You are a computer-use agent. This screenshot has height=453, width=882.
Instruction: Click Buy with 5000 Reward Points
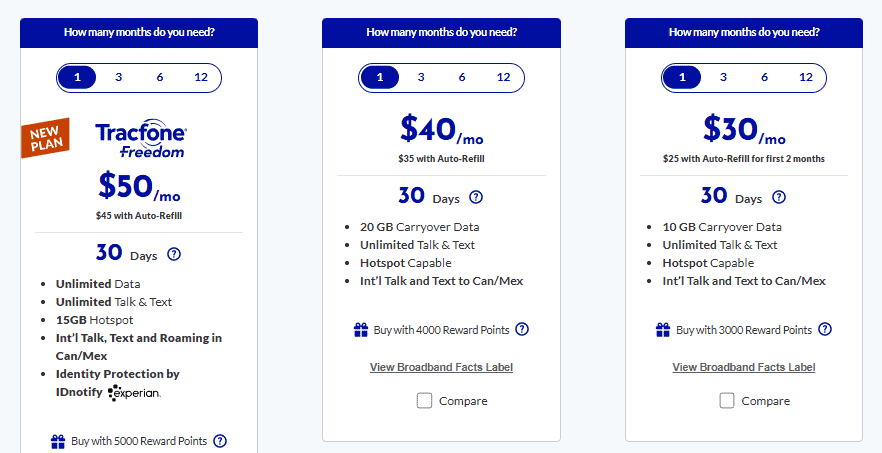137,441
